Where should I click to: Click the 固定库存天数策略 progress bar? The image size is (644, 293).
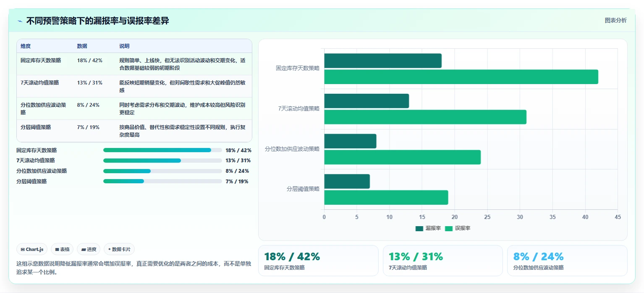162,150
